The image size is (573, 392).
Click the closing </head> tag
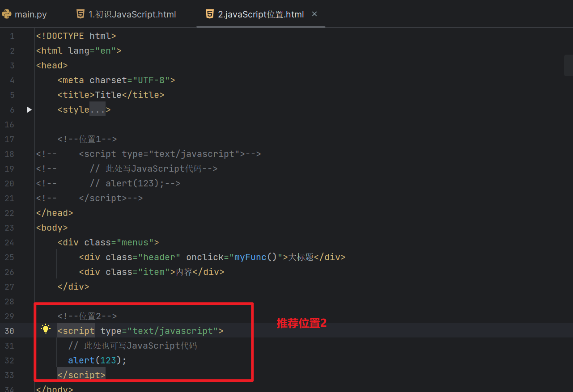coord(55,213)
